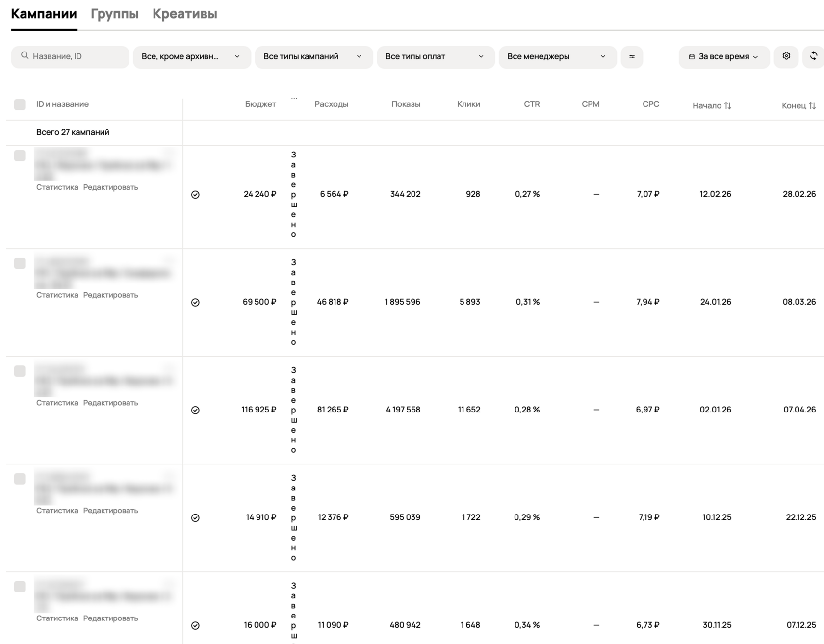Viewport: 824px width, 644px height.
Task: Click the 07.04.26 end date
Action: (800, 410)
